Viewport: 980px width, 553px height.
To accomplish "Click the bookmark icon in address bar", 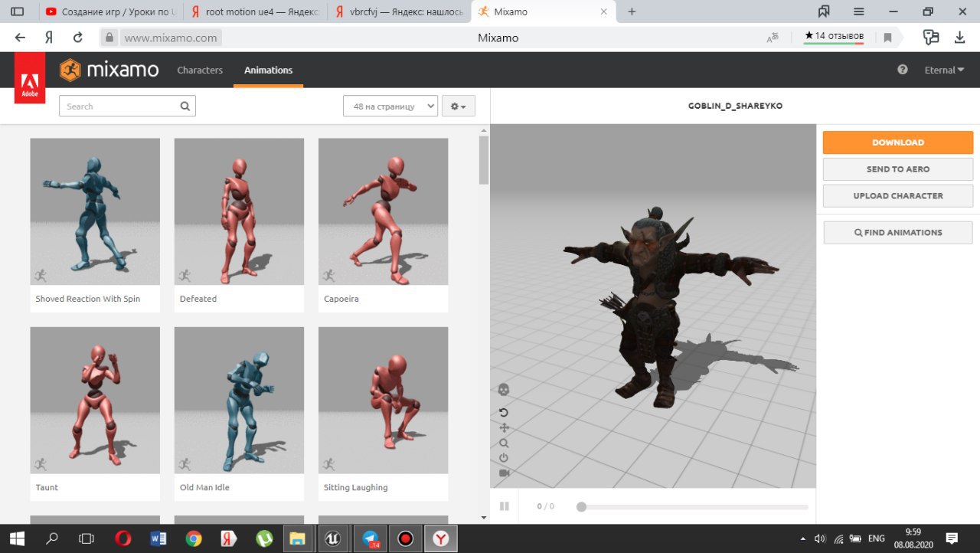I will pyautogui.click(x=887, y=38).
